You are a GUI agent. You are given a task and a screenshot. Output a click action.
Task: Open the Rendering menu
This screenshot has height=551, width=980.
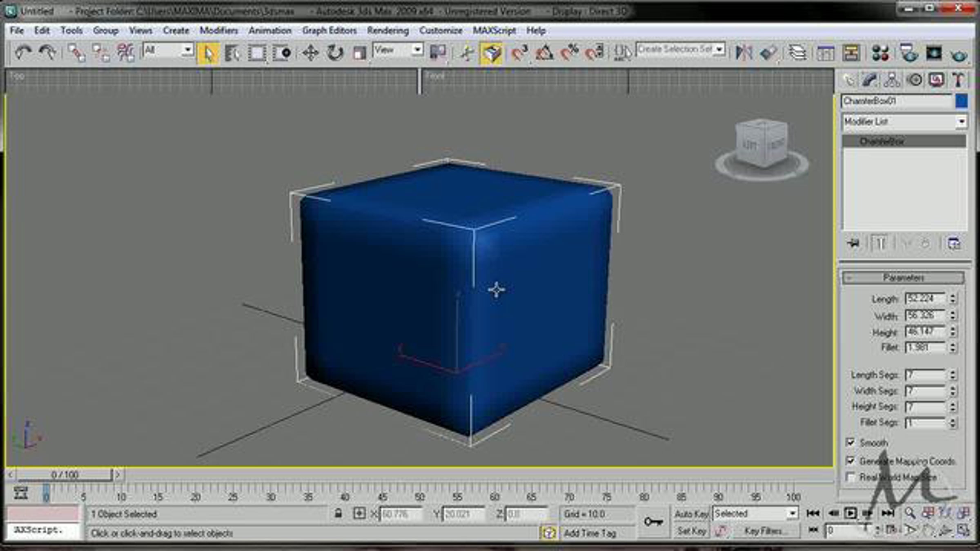[388, 31]
